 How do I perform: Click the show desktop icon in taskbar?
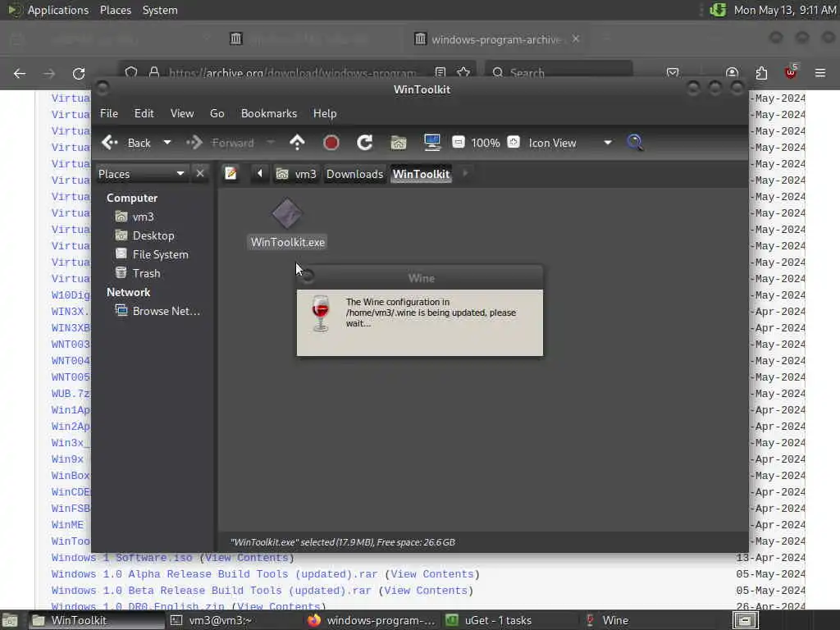pos(10,620)
